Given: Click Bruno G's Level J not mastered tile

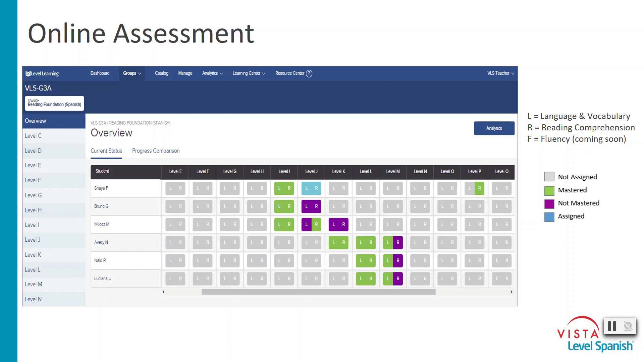Looking at the screenshot, I should (311, 206).
